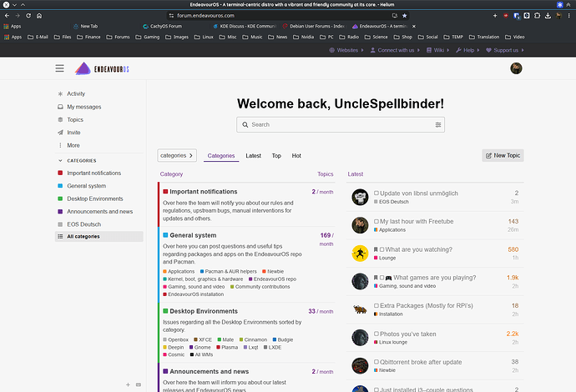
Task: Open 'Desktop Environments' category heading
Action: [x=204, y=311]
